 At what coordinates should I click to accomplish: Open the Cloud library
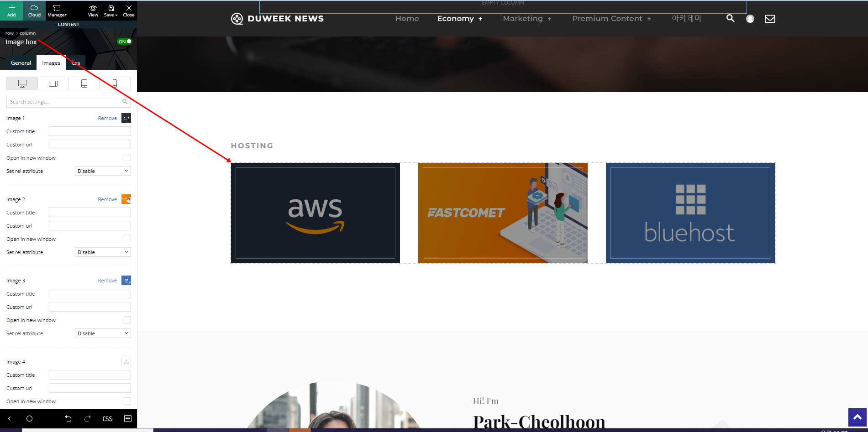click(34, 10)
